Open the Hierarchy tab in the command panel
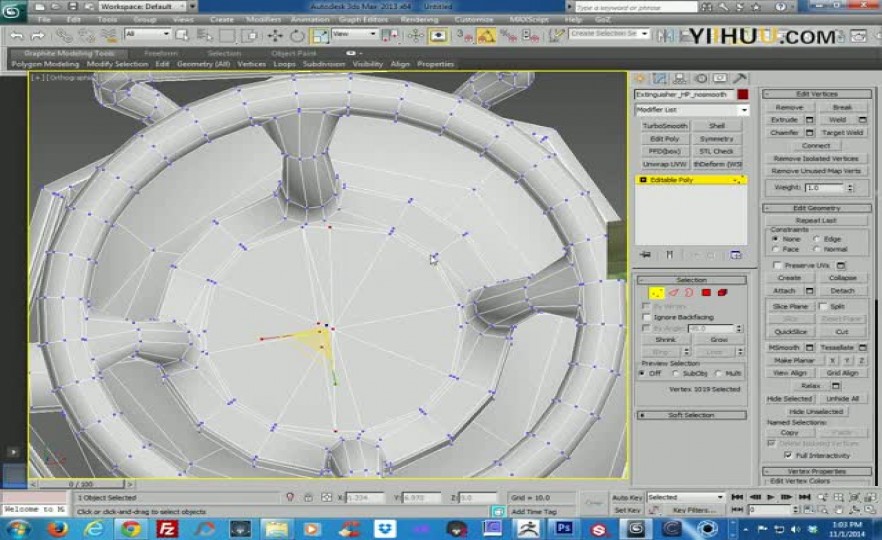This screenshot has height=540, width=882. tap(680, 79)
